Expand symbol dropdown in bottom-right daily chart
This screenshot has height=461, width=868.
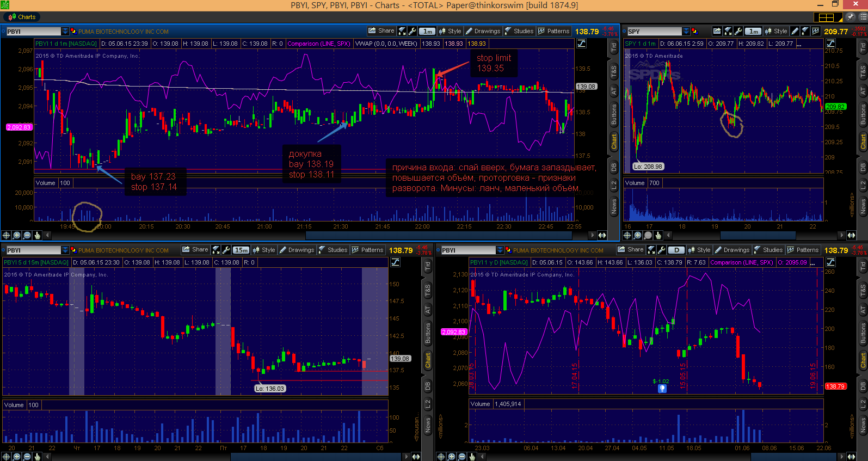[500, 250]
